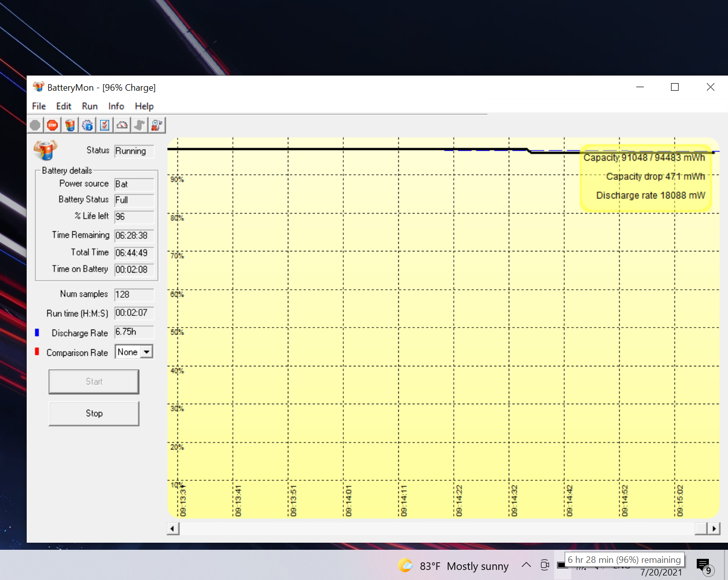
Task: Click the red STOP sign toolbar icon
Action: click(52, 125)
